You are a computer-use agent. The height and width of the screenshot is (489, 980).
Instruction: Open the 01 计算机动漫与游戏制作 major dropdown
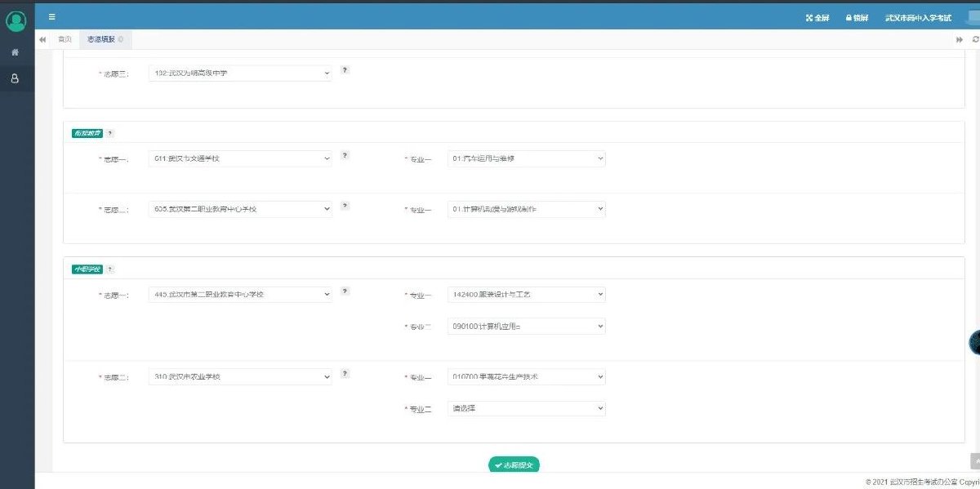[527, 209]
